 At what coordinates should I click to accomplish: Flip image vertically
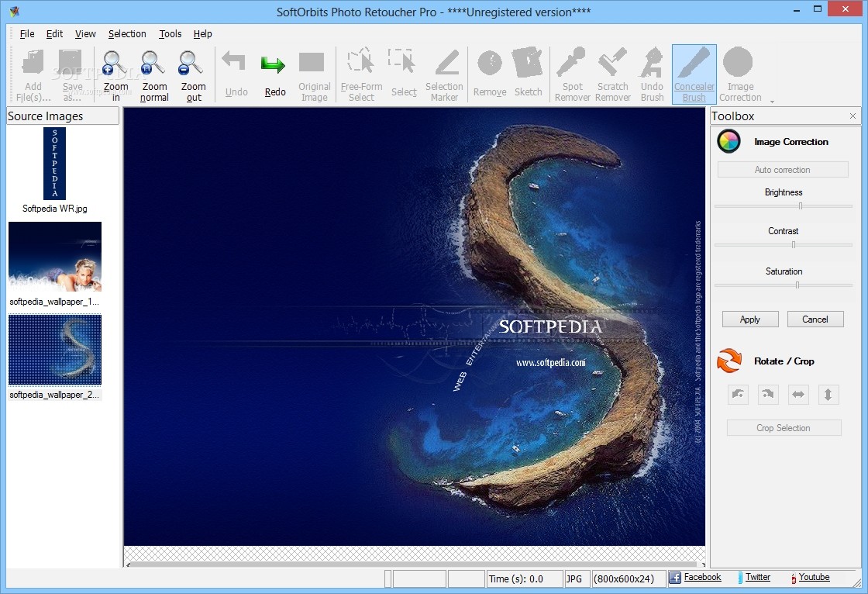pyautogui.click(x=828, y=394)
